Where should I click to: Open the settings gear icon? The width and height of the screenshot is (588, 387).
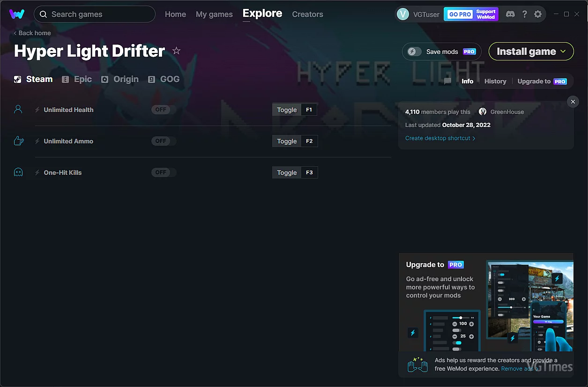click(538, 14)
